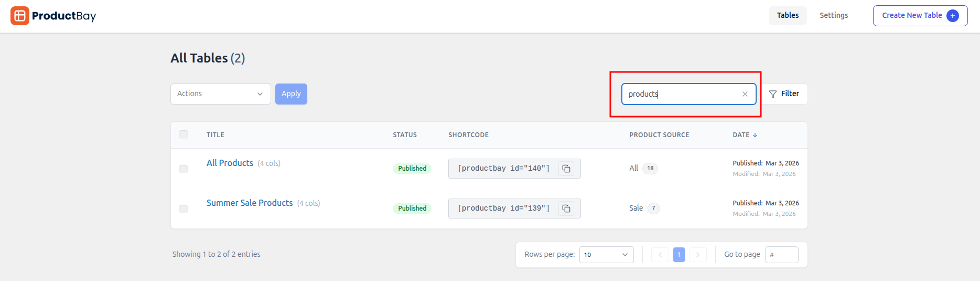Viewport: 980px width, 281px height.
Task: Click the ProductBay brand name text
Action: pos(64,16)
